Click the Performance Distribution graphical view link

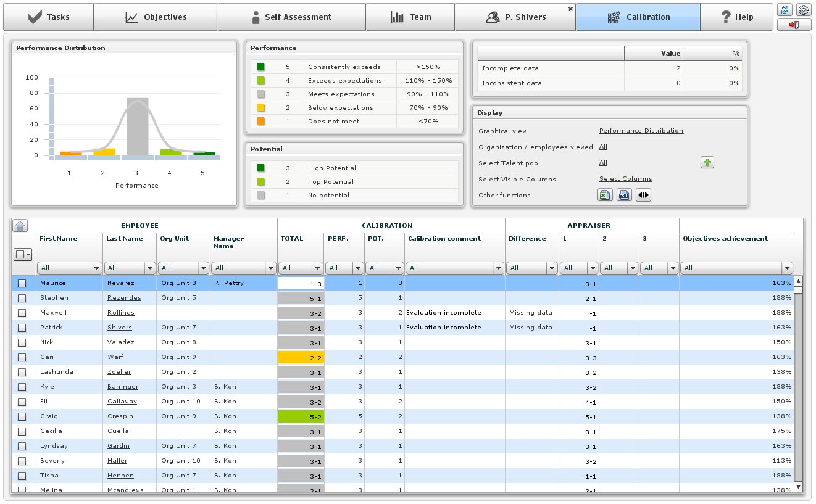641,131
